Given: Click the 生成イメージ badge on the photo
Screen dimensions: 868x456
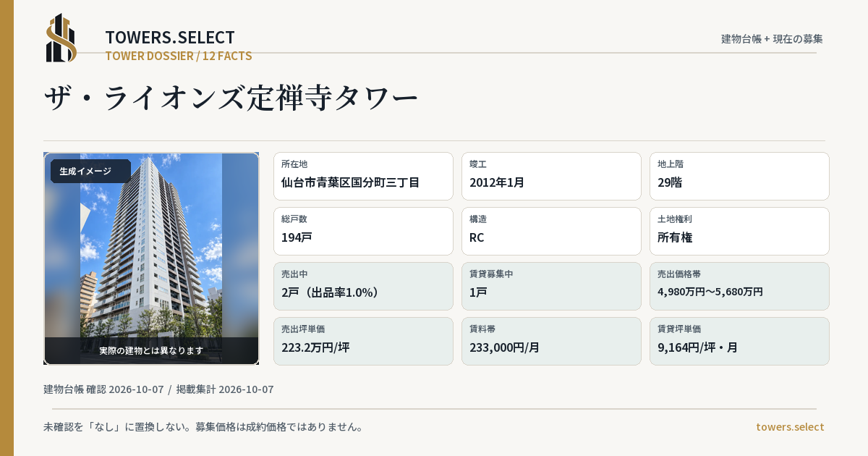Looking at the screenshot, I should click(x=90, y=172).
